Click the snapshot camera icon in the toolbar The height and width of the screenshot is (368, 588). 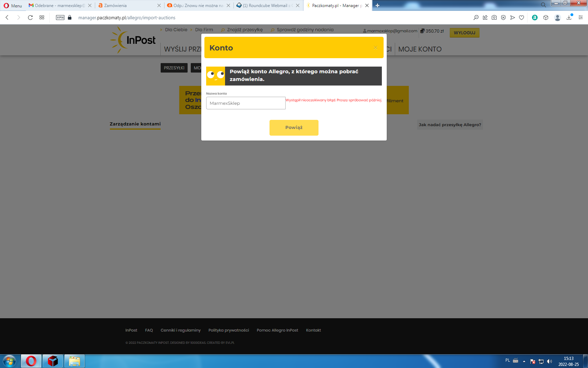(x=494, y=18)
